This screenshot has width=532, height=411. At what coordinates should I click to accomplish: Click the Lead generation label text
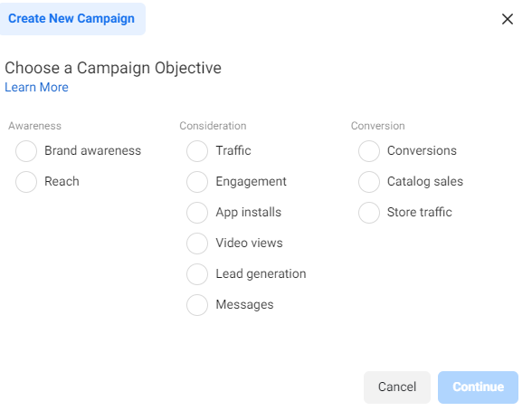[x=261, y=274]
